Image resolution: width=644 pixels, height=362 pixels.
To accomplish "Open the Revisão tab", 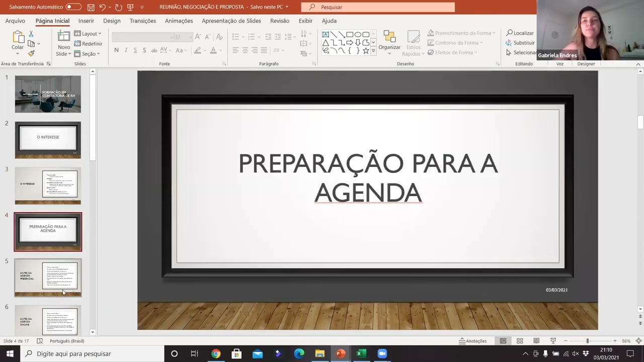I will click(x=280, y=21).
